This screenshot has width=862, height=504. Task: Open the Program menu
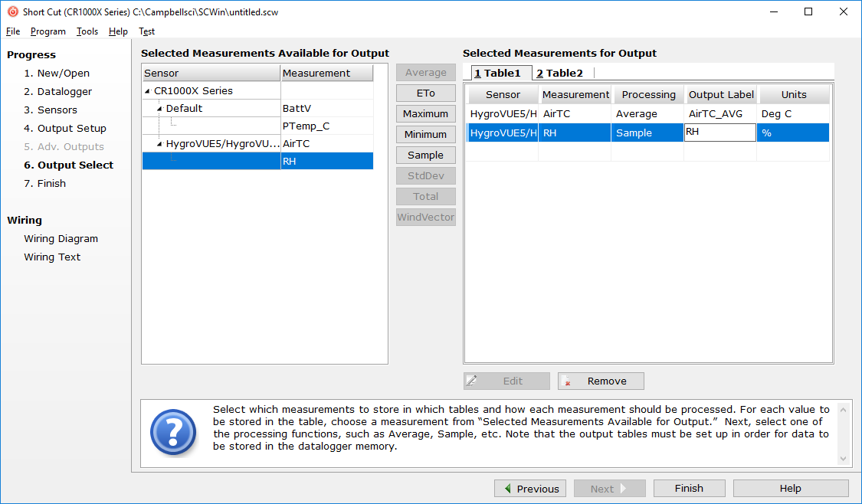pos(48,31)
